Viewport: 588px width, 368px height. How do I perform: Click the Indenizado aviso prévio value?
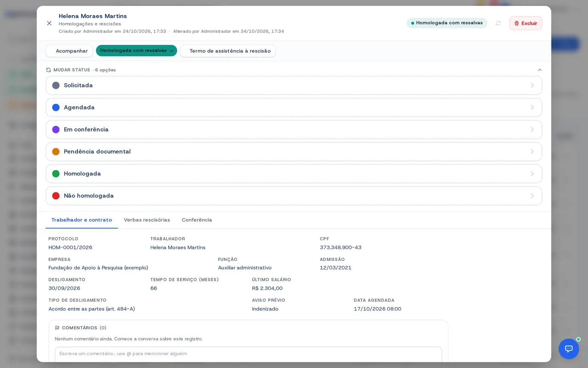(265, 309)
